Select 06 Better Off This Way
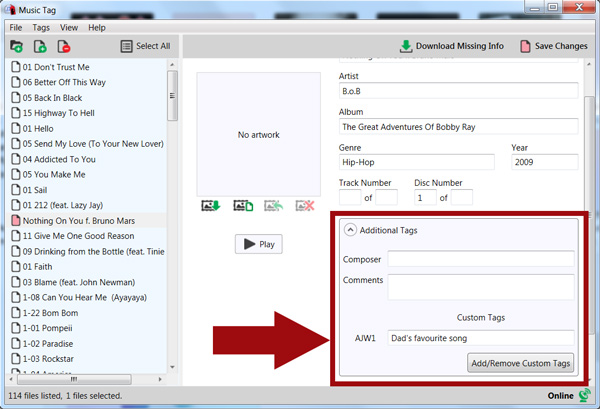Image resolution: width=600 pixels, height=409 pixels. [64, 82]
